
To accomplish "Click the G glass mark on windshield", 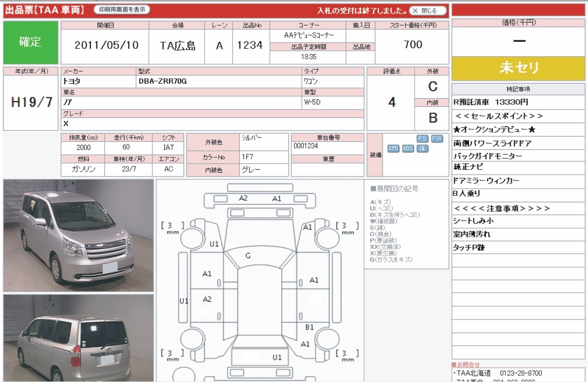I will pos(248,256).
